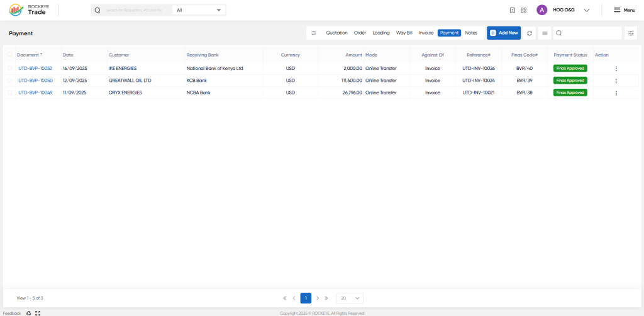The width and height of the screenshot is (644, 316).
Task: Sort by the Document column arrow
Action: tap(41, 55)
